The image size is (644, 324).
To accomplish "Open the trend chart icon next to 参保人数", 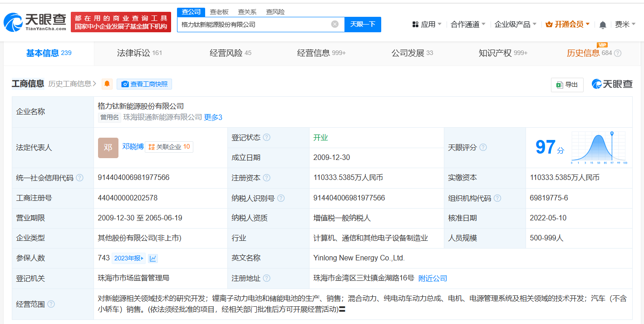I will click(153, 258).
